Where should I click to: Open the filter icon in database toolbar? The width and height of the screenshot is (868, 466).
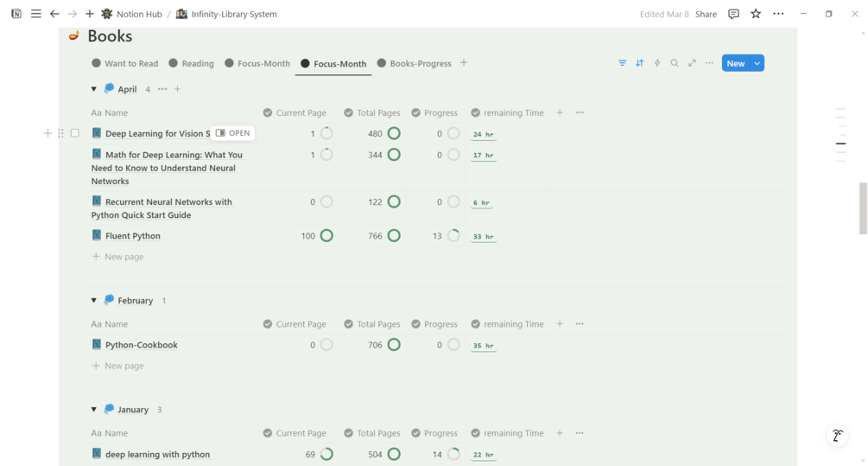point(622,63)
